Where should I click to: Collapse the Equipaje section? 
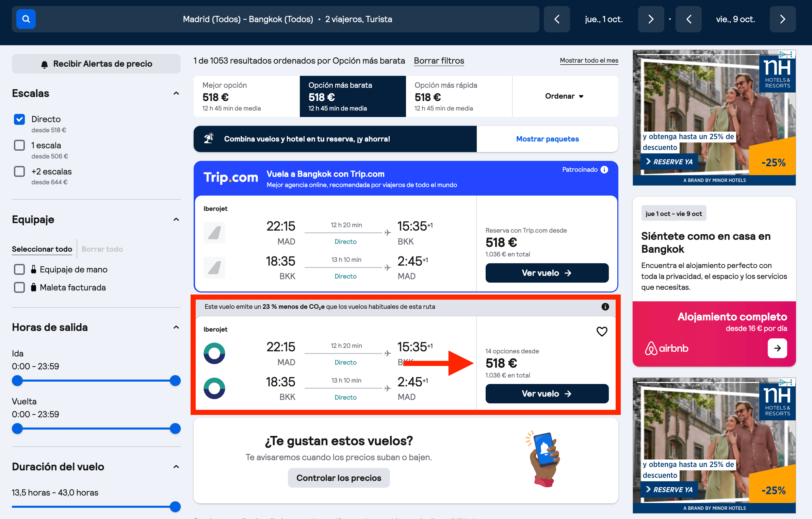176,220
